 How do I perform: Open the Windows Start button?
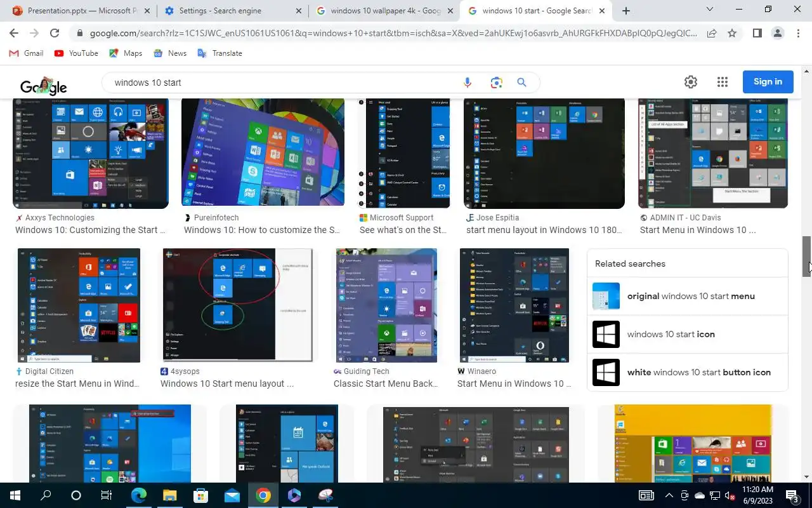click(15, 495)
